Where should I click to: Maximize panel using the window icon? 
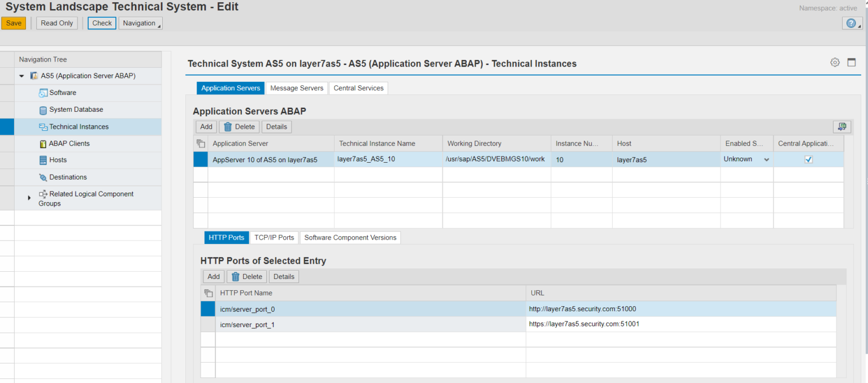coord(851,63)
